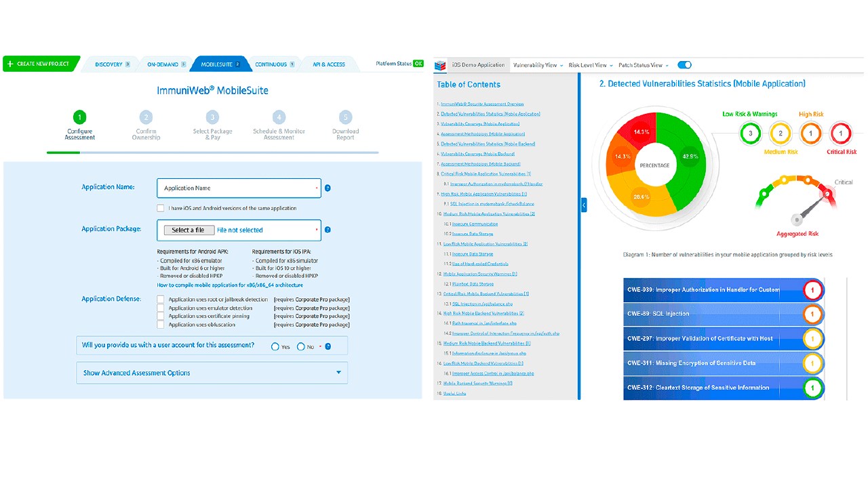
Task: Click step 1 Configure Assessment circle
Action: coord(80,117)
